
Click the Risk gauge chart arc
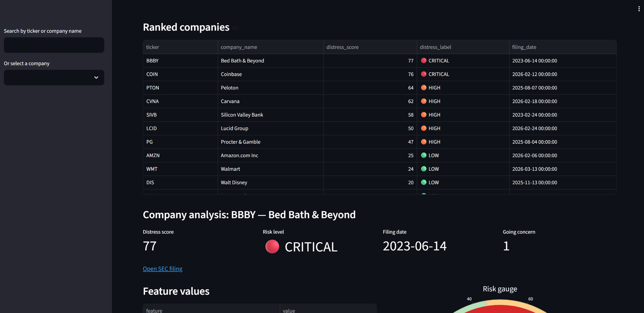[500, 307]
